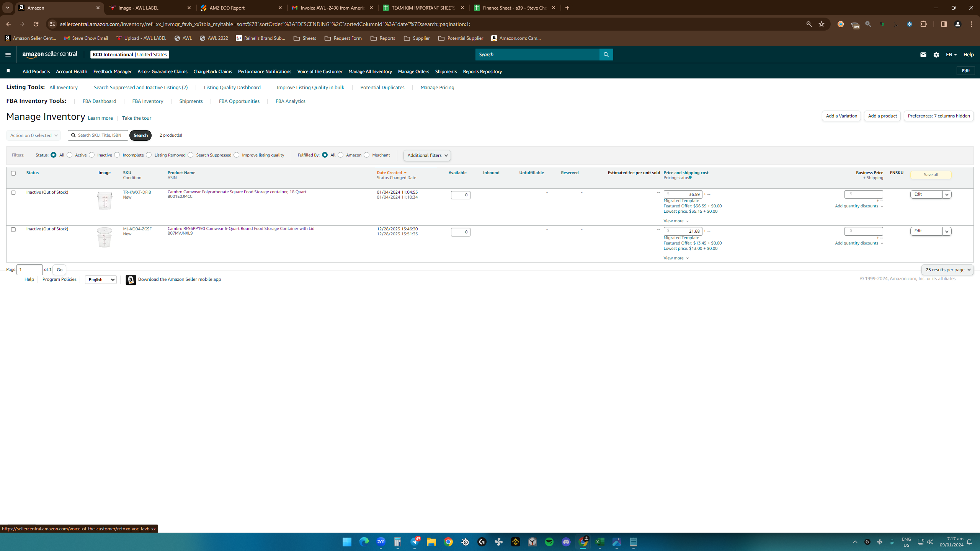Viewport: 980px width, 551px height.
Task: Click the price field showing 36.59
Action: 683,194
